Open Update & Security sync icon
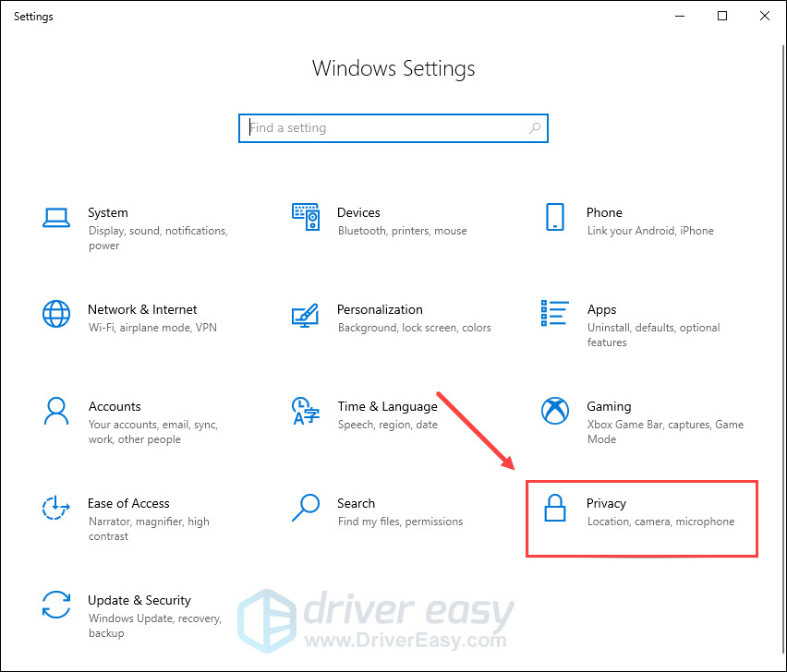 click(x=56, y=605)
